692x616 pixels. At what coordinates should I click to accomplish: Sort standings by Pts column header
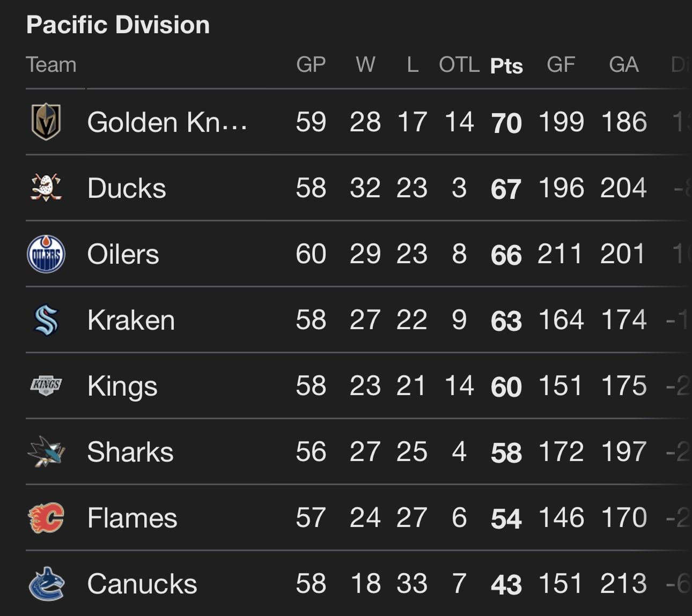point(506,65)
